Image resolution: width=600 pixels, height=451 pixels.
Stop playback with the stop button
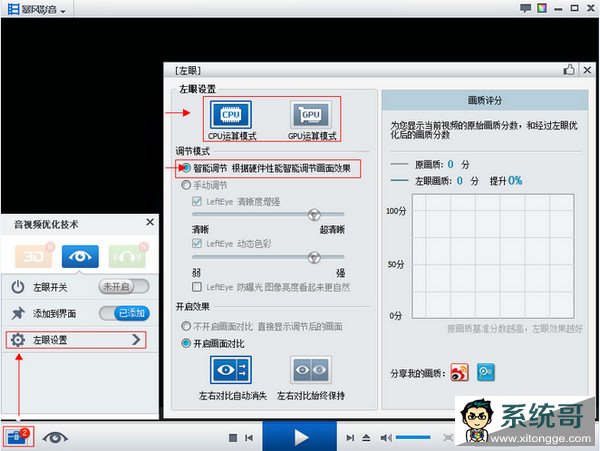[233, 438]
